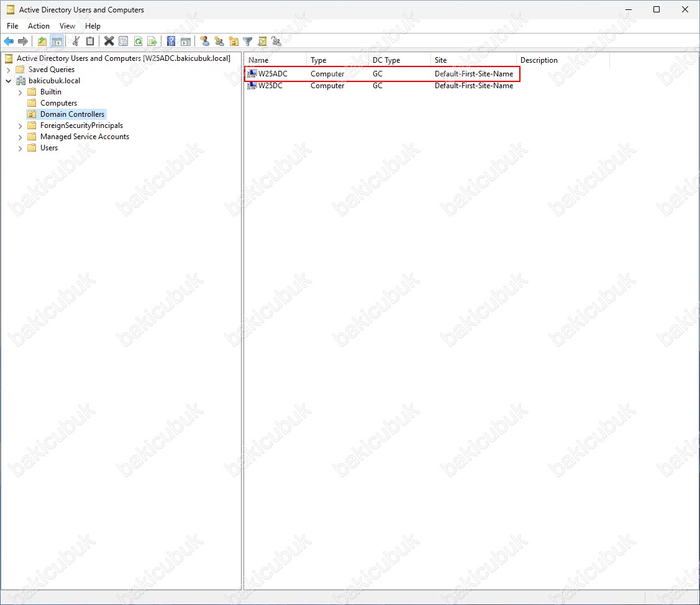Image resolution: width=700 pixels, height=605 pixels.
Task: Open filter options funnel icon
Action: 248,42
